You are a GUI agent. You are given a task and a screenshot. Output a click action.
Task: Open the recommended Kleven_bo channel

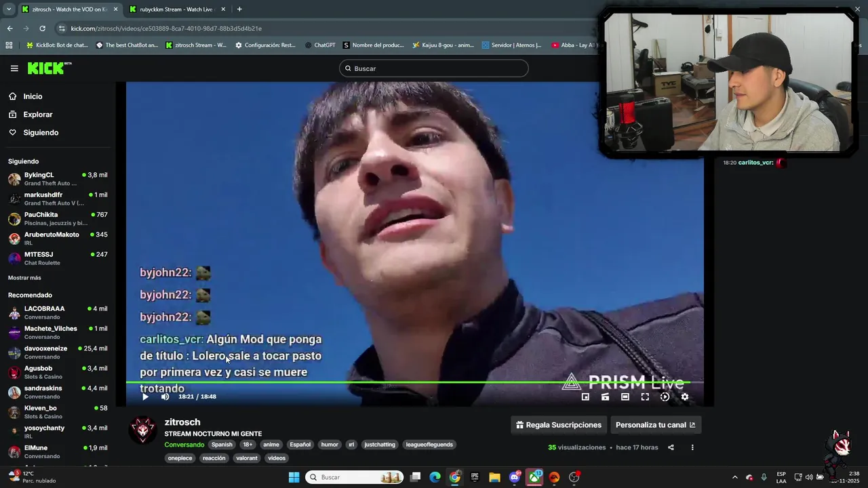[x=58, y=412]
